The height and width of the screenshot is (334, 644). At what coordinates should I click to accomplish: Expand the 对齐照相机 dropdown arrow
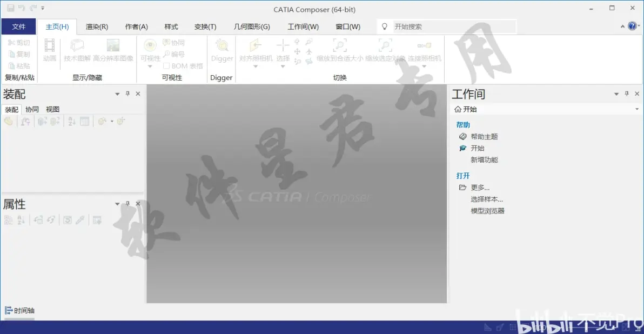(x=256, y=66)
